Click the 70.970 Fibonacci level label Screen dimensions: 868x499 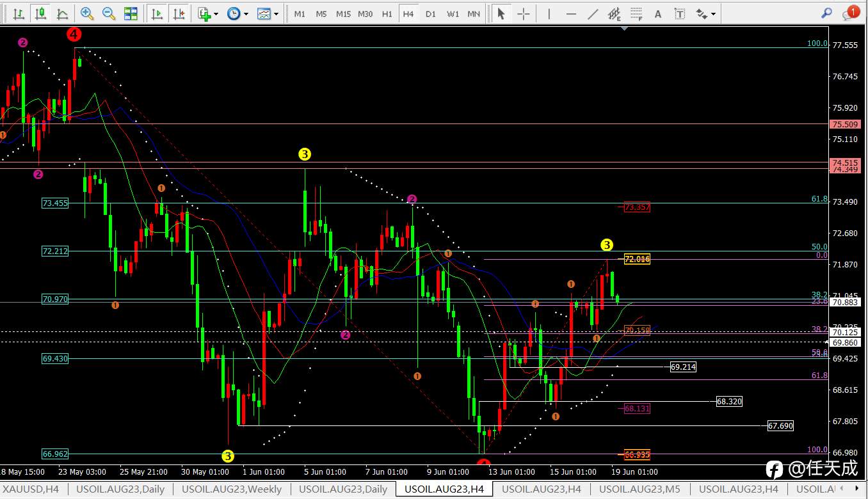pyautogui.click(x=55, y=299)
